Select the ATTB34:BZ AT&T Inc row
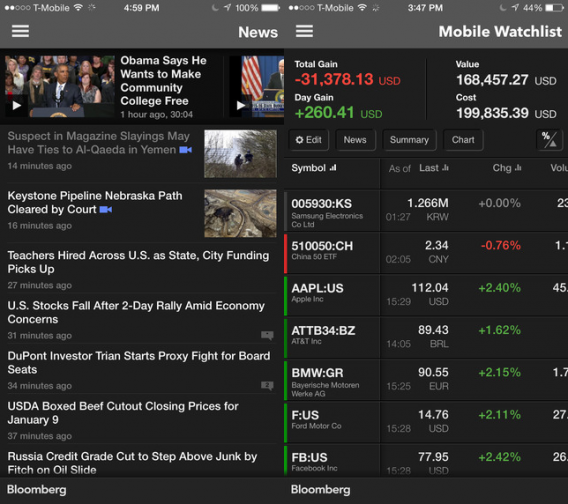 coord(426,338)
